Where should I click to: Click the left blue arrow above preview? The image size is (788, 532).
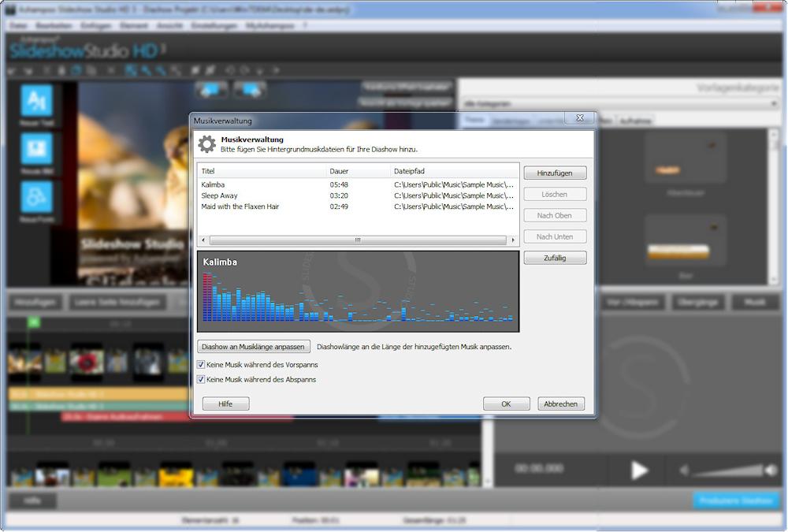click(212, 90)
